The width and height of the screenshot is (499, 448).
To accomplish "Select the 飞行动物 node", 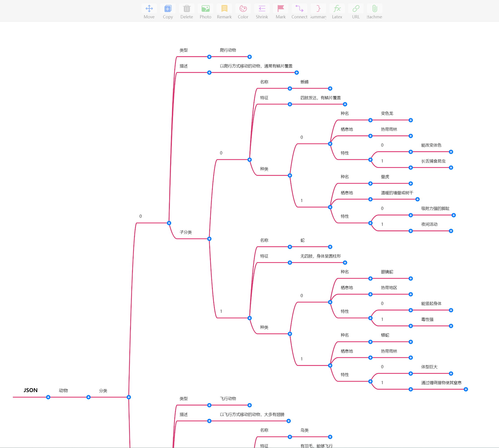I will tap(228, 399).
